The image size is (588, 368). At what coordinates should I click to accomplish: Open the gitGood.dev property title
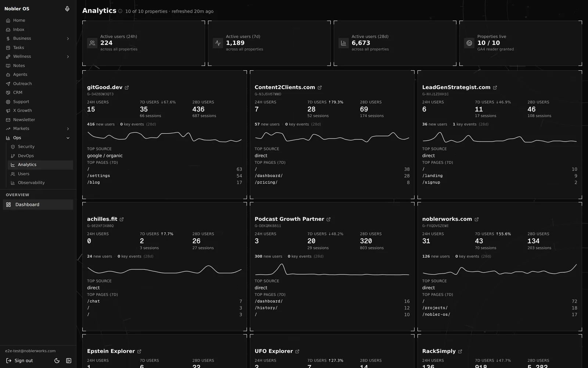tap(105, 87)
